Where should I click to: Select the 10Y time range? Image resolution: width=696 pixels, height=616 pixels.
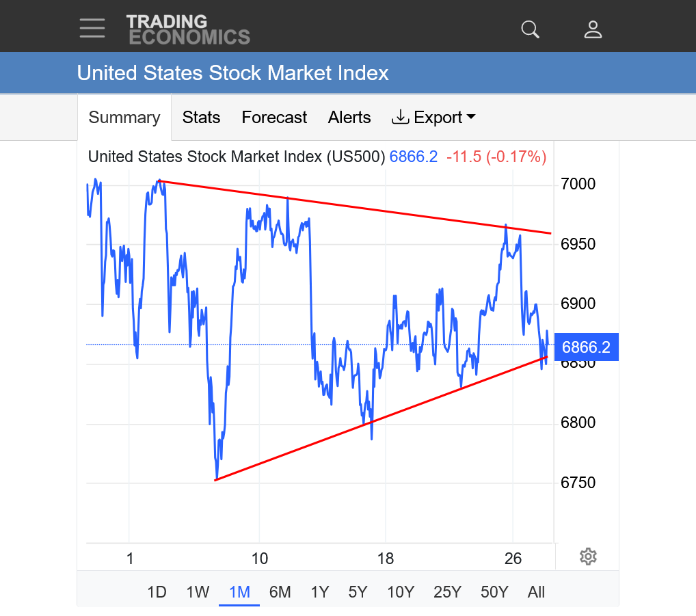point(401,592)
